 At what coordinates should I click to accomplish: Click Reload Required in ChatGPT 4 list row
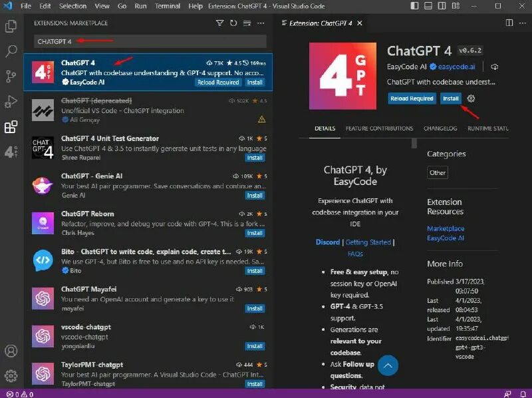point(218,83)
